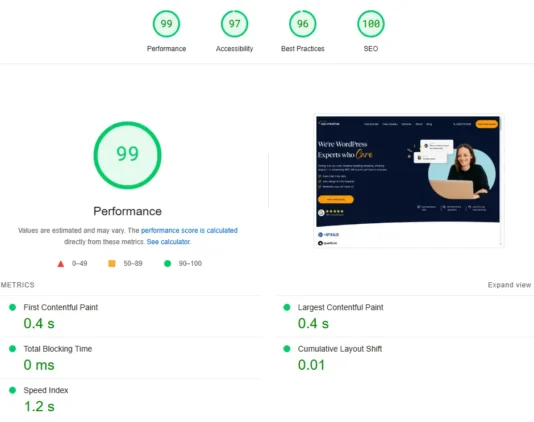The image size is (534, 422).
Task: Click the Speed Index value 1.2 s
Action: (39, 407)
